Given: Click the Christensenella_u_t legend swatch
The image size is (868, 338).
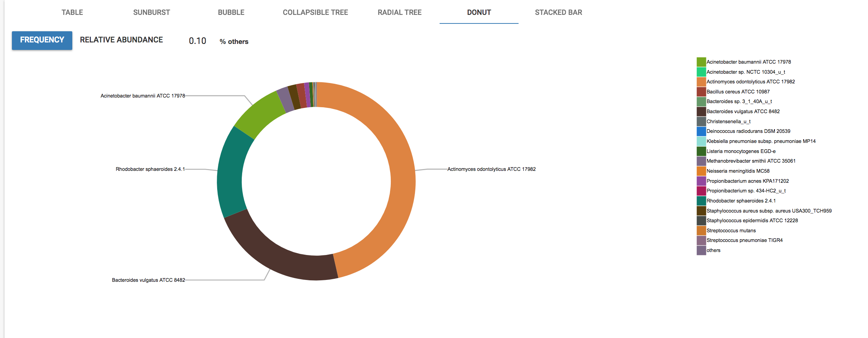Looking at the screenshot, I should pyautogui.click(x=701, y=121).
